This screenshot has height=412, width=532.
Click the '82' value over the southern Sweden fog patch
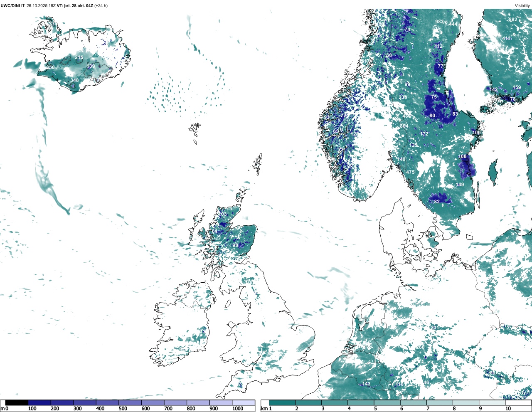[x=437, y=202]
